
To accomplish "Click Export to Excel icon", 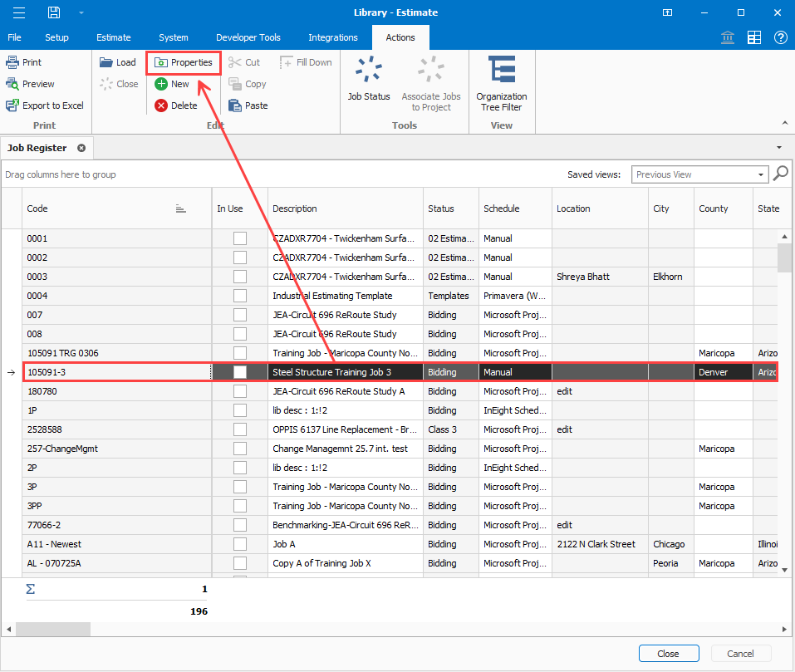I will [46, 105].
